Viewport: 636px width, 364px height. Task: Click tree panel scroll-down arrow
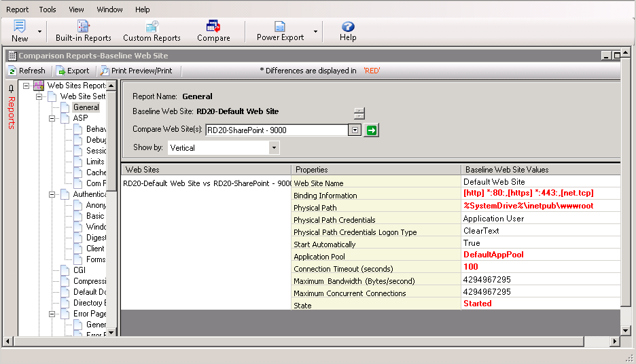tap(111, 332)
